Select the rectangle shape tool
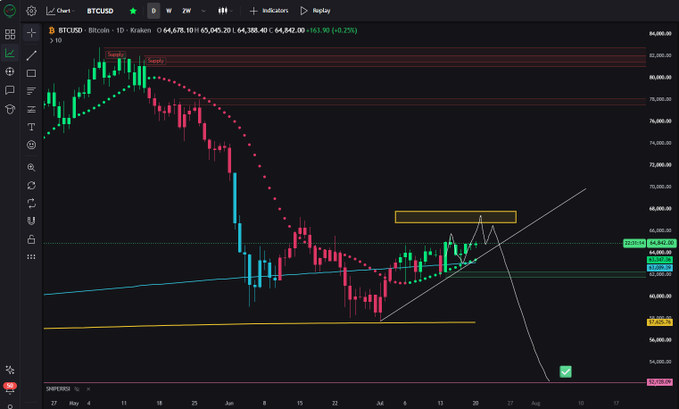This screenshot has height=409, width=679. 31,74
